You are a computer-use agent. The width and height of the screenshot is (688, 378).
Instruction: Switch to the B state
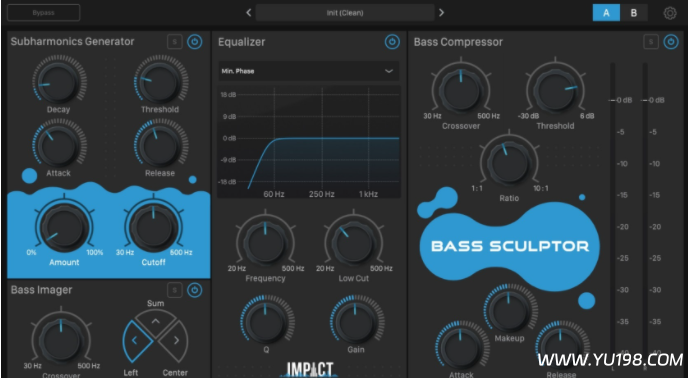point(634,13)
